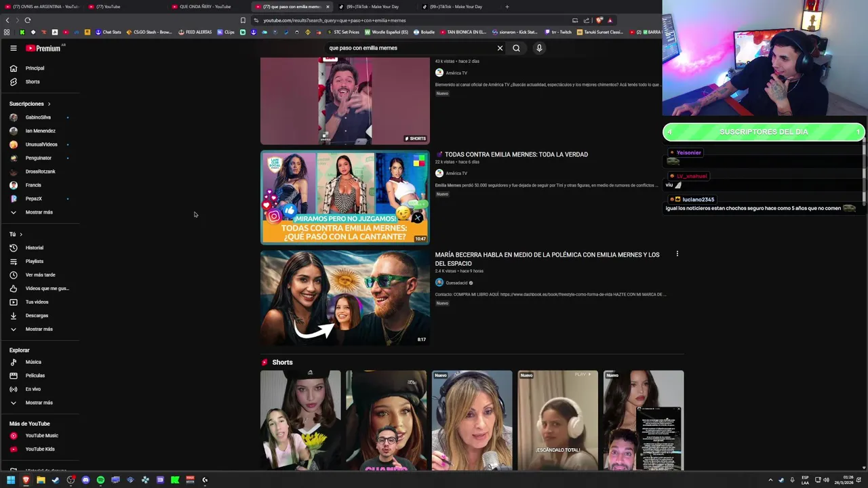Open three-dot menu for María Becerra video
The width and height of the screenshot is (868, 488).
point(677,254)
